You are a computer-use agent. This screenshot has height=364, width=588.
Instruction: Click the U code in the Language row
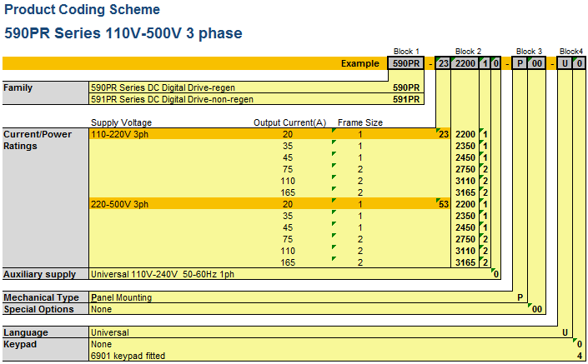[565, 332]
